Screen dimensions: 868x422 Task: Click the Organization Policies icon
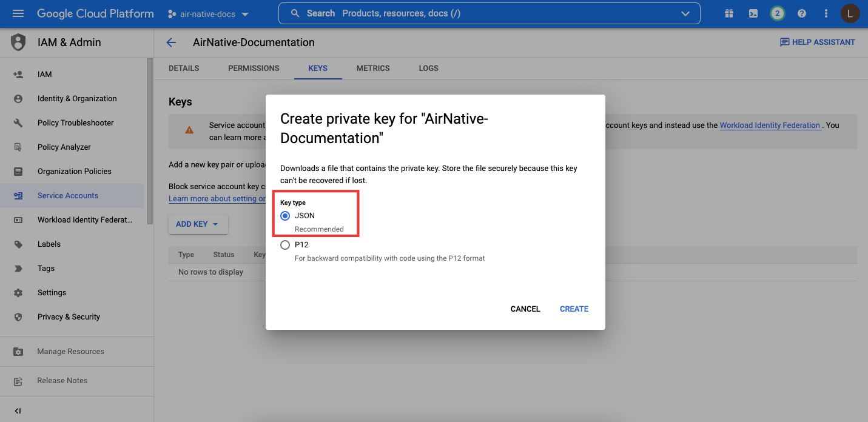point(18,172)
